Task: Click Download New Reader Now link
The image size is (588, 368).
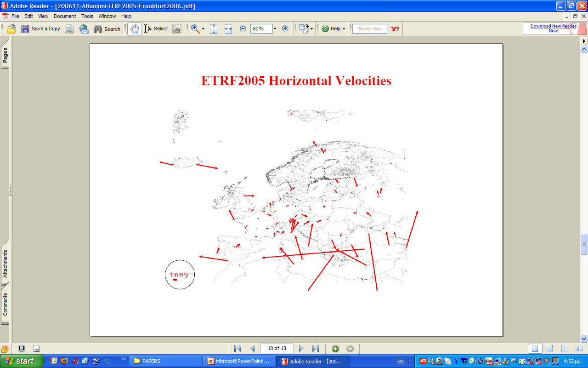Action: tap(553, 29)
